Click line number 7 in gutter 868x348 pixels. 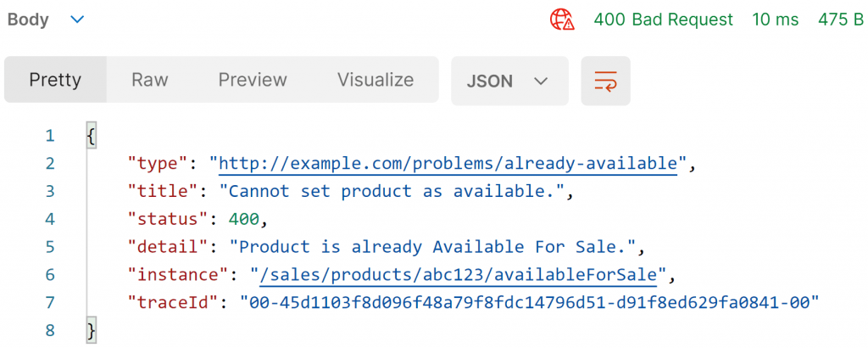click(x=50, y=303)
